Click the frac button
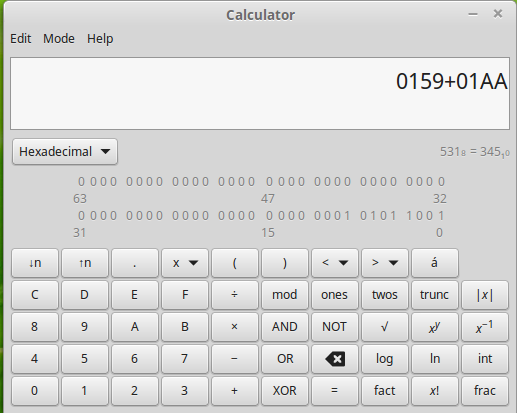Image resolution: width=517 pixels, height=413 pixels. tap(485, 391)
